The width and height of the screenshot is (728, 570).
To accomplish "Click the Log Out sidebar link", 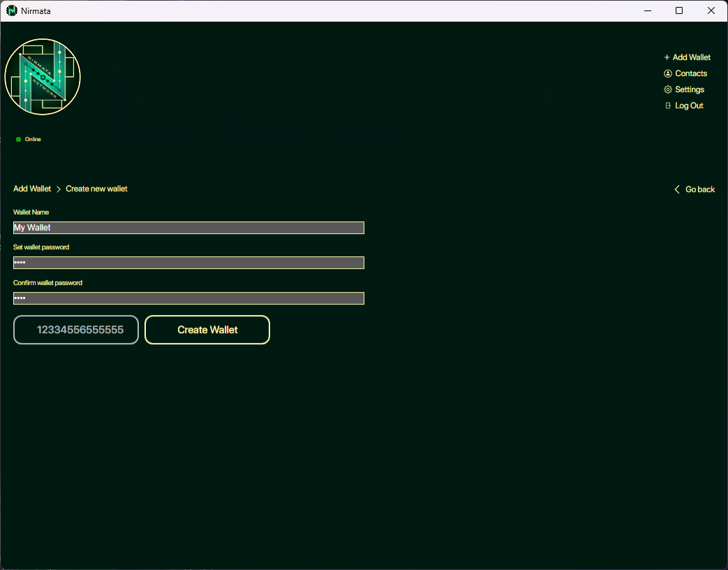I will (689, 105).
